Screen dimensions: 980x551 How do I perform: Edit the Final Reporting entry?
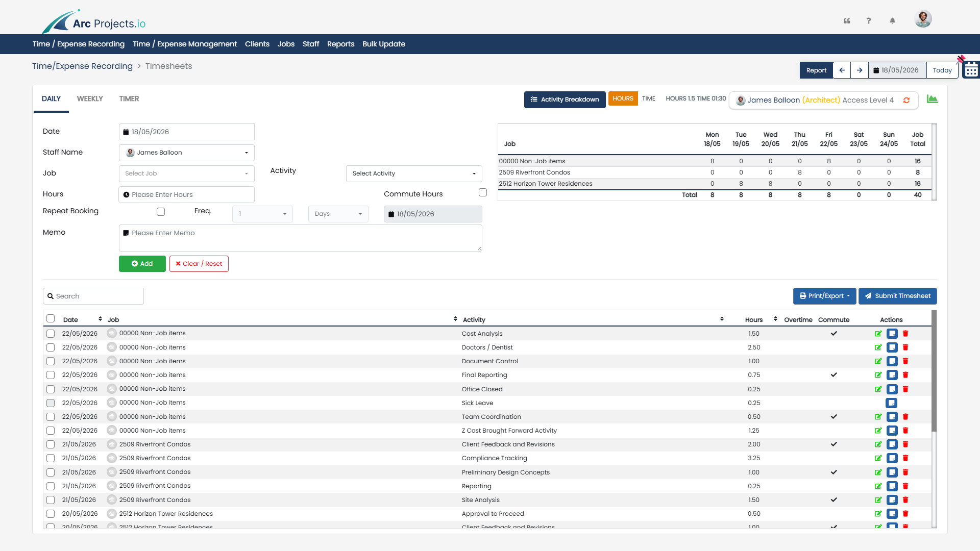tap(878, 375)
